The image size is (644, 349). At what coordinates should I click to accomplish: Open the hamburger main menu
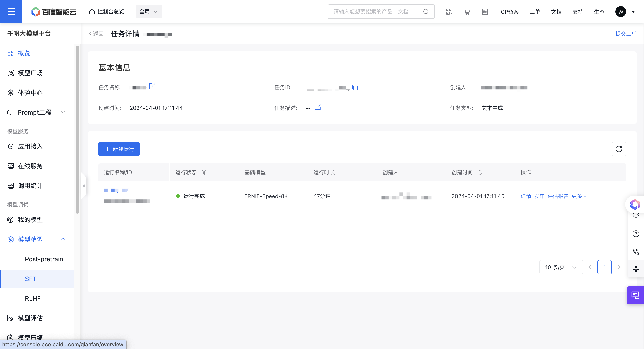tap(11, 11)
